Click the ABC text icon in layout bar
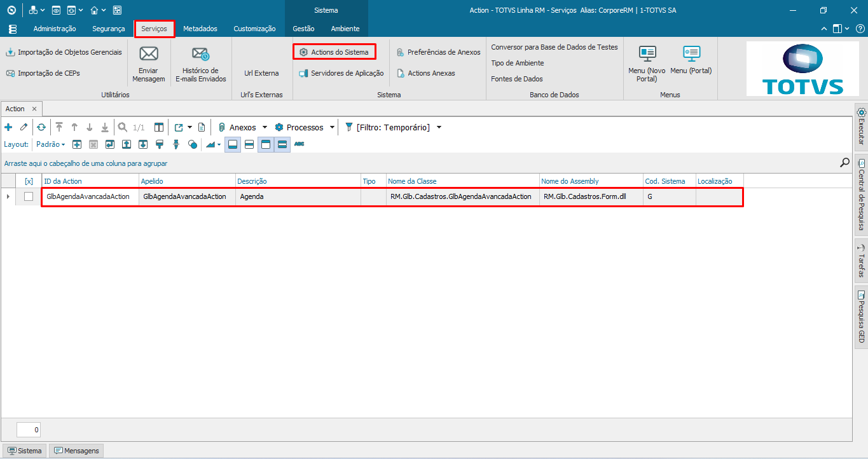This screenshot has width=868, height=459. [299, 144]
